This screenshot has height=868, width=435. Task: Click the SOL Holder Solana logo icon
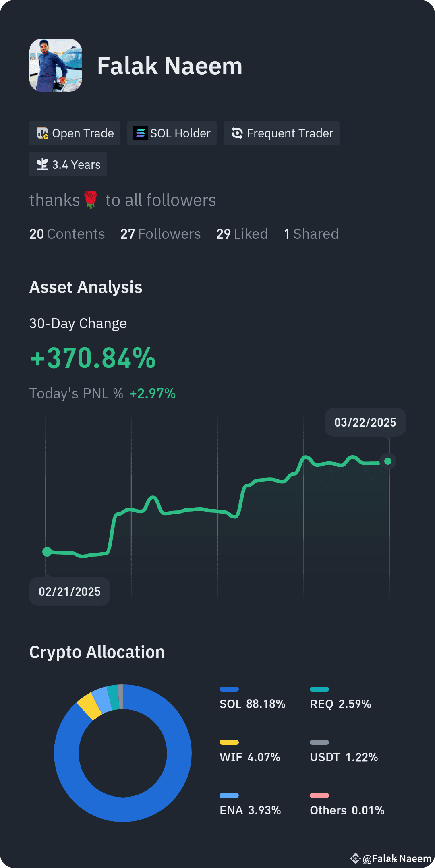[140, 133]
